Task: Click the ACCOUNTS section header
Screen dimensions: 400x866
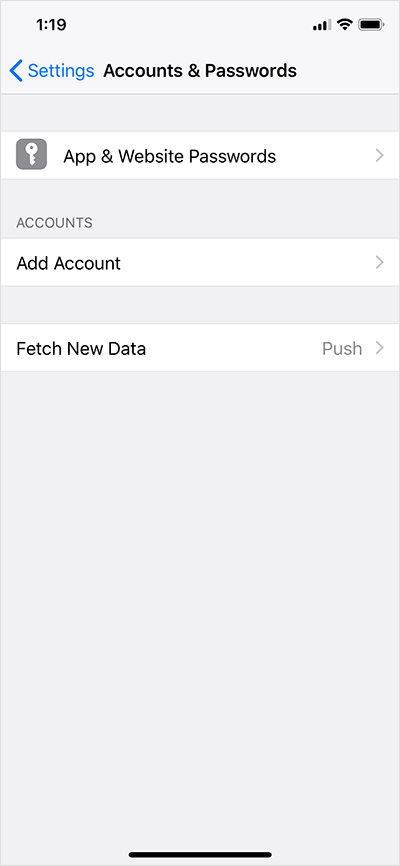Action: tap(54, 223)
